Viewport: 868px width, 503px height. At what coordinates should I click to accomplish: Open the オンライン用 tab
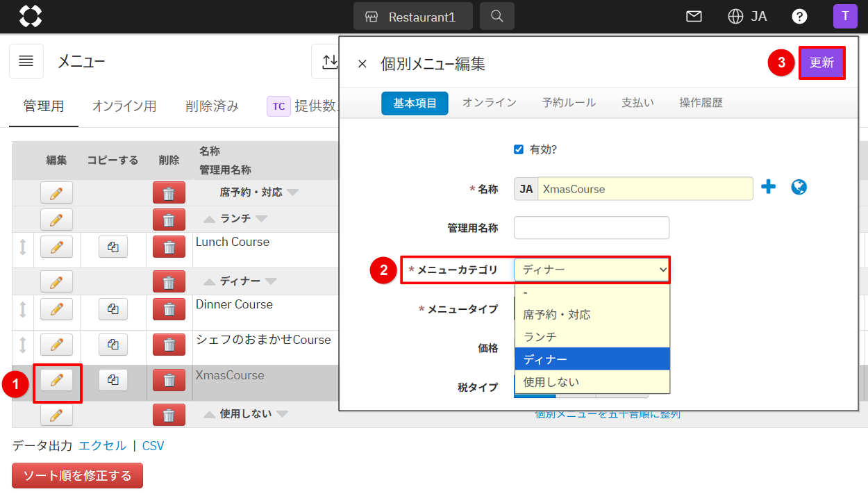(124, 106)
